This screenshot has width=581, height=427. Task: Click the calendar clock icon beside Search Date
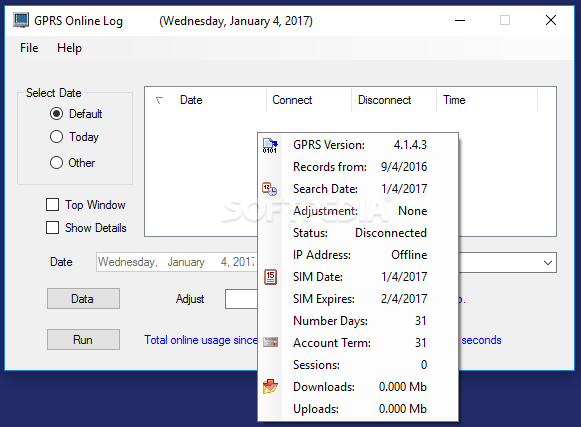pyautogui.click(x=269, y=189)
